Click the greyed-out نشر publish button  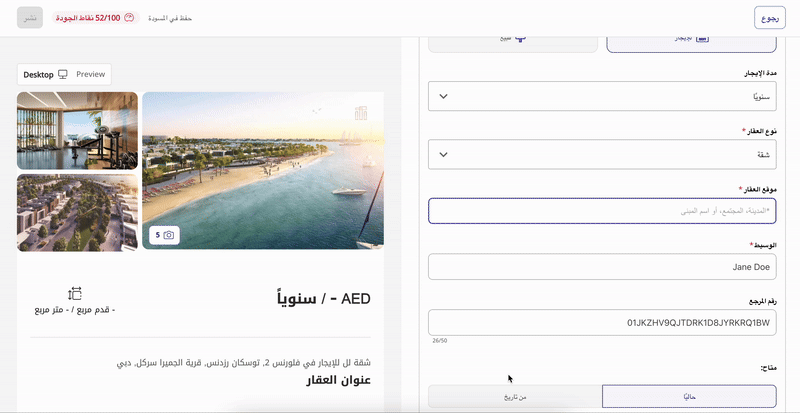pos(30,18)
